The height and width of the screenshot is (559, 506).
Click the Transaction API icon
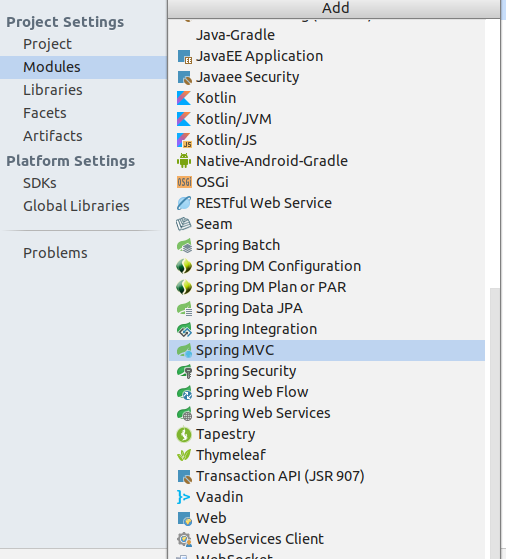pos(184,477)
